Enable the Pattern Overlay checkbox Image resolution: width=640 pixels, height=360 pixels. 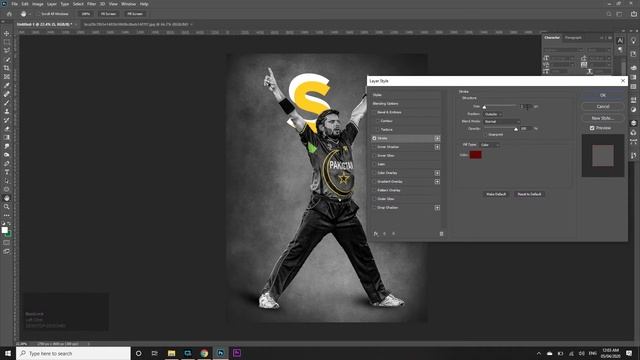click(374, 190)
